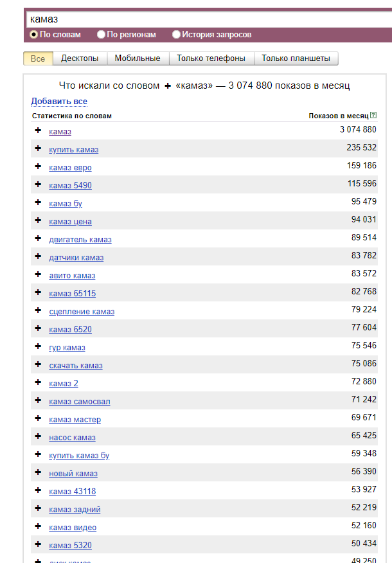Click the plus icon next to купить камаз

pos(38,148)
